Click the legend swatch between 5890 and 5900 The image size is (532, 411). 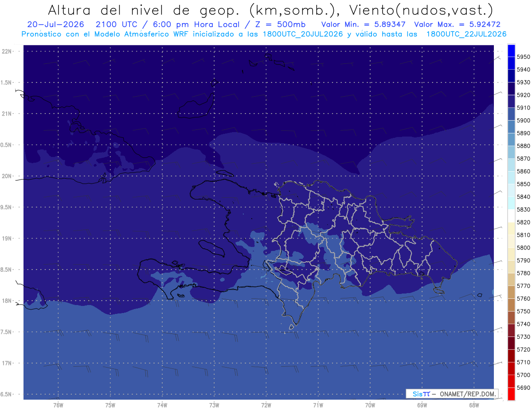(511, 127)
